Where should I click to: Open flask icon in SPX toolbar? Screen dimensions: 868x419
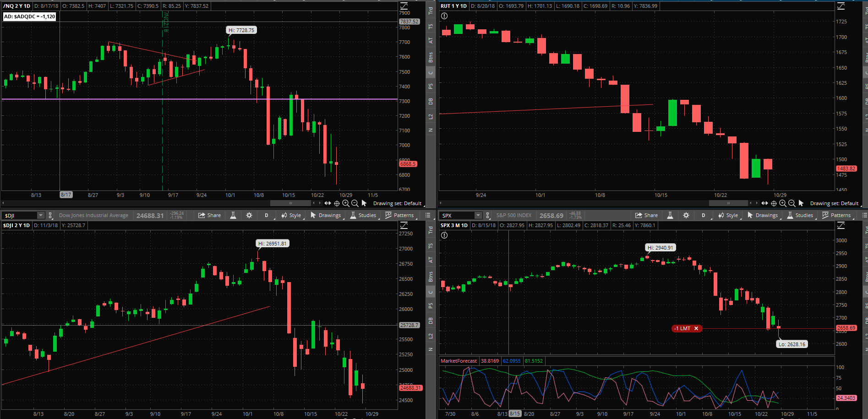click(670, 215)
